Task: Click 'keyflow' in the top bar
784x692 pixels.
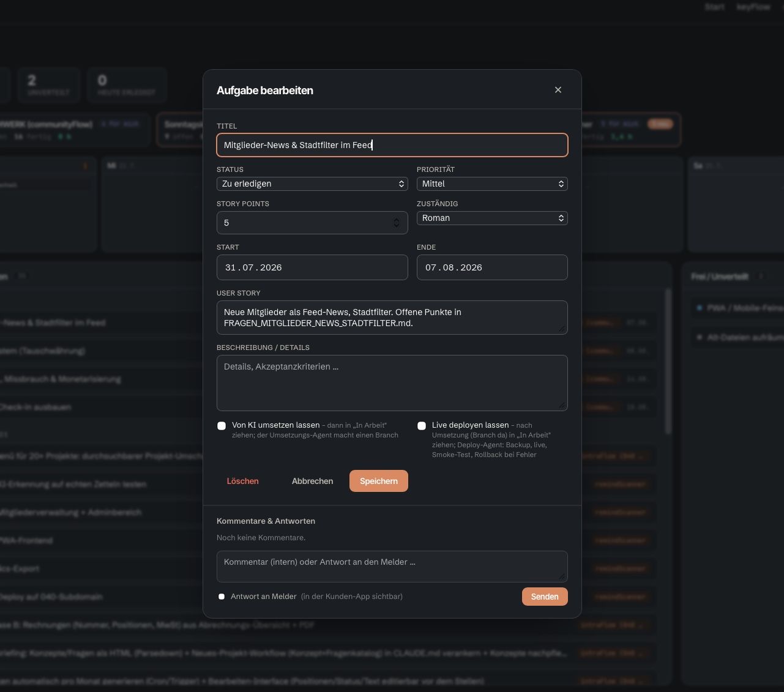Action: pos(753,7)
